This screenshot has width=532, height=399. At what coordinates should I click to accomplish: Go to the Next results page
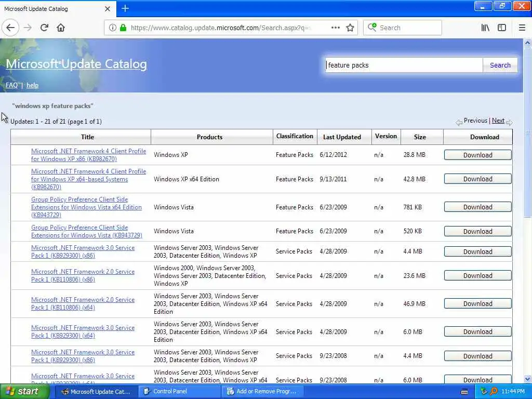498,121
